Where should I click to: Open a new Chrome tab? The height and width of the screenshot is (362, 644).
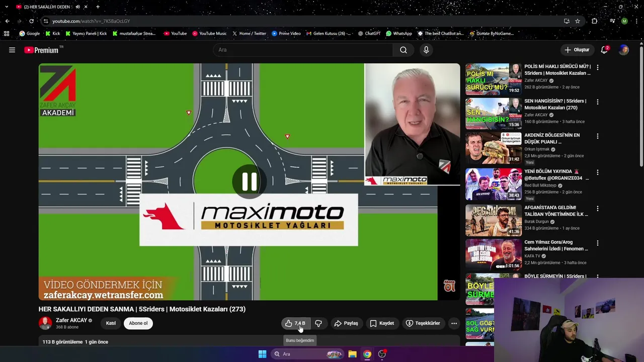(98, 7)
